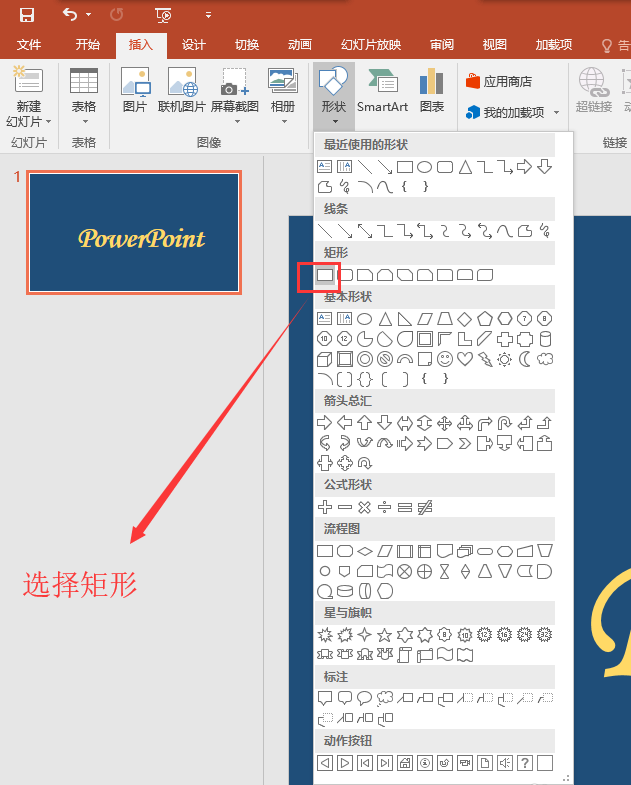The image size is (631, 785).
Task: Select the cloud shape in 基本形状
Action: (545, 359)
